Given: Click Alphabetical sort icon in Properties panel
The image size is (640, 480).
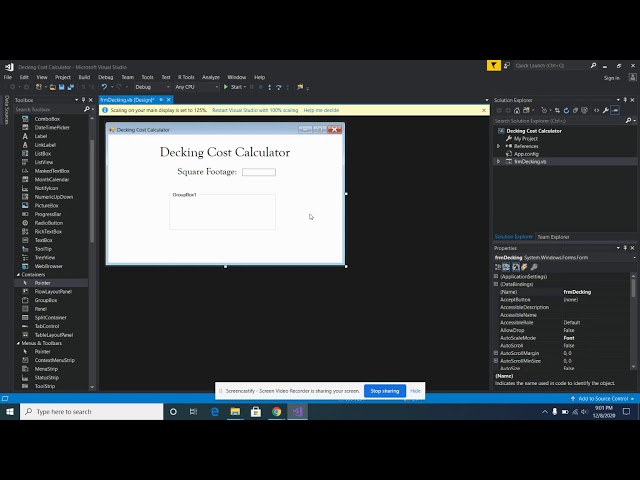Looking at the screenshot, I should coord(506,267).
